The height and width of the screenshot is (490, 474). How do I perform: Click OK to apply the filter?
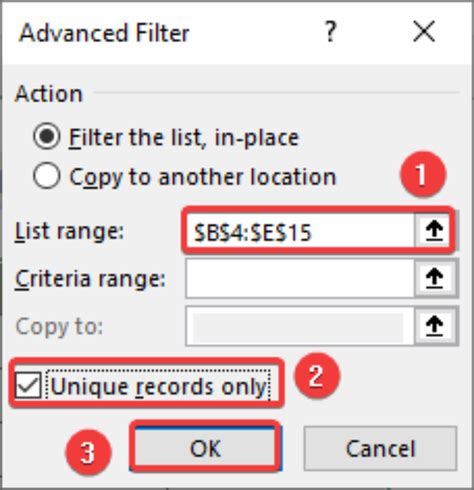[205, 448]
